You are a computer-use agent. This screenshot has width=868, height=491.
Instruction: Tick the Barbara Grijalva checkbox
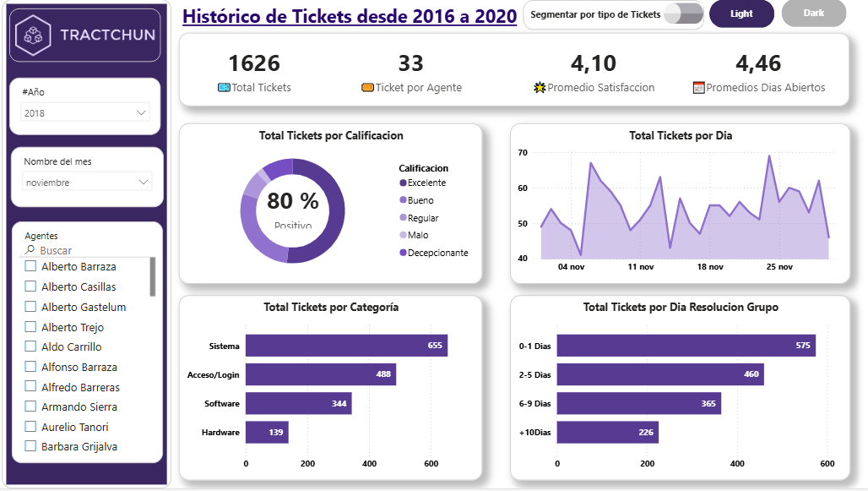click(x=31, y=447)
